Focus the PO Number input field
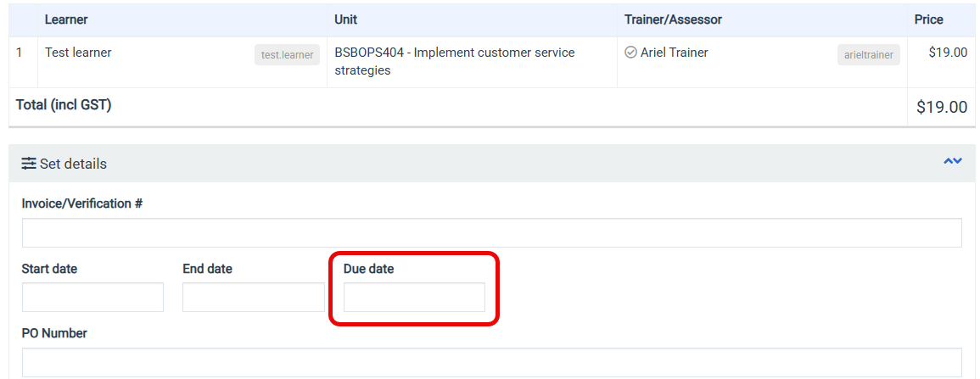The height and width of the screenshot is (379, 980). point(492,363)
